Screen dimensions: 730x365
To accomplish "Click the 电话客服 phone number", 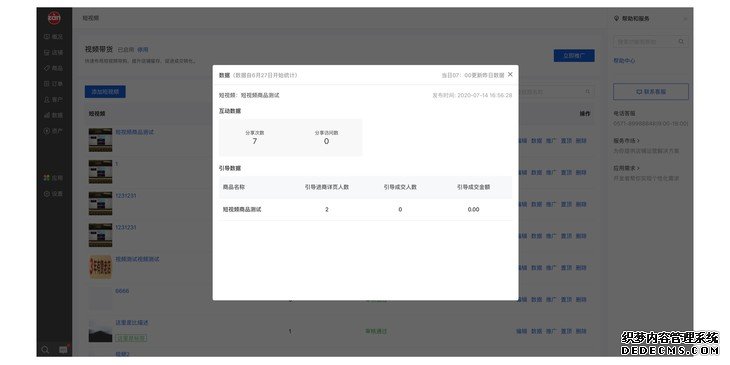I will point(651,124).
